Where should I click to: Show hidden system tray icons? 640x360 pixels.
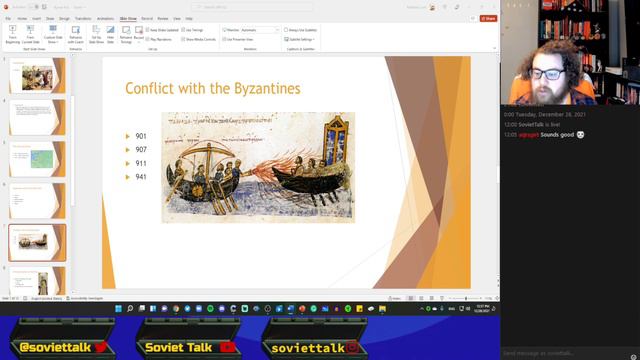coord(422,309)
